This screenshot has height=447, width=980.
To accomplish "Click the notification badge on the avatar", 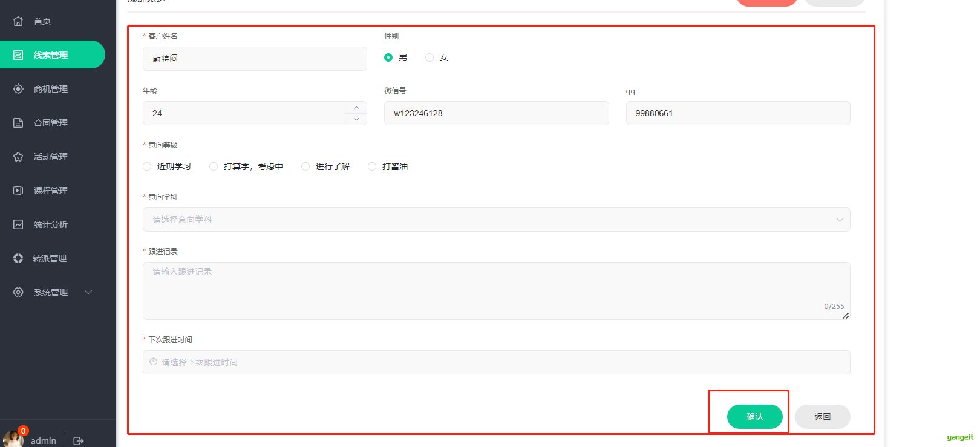I will tap(23, 431).
